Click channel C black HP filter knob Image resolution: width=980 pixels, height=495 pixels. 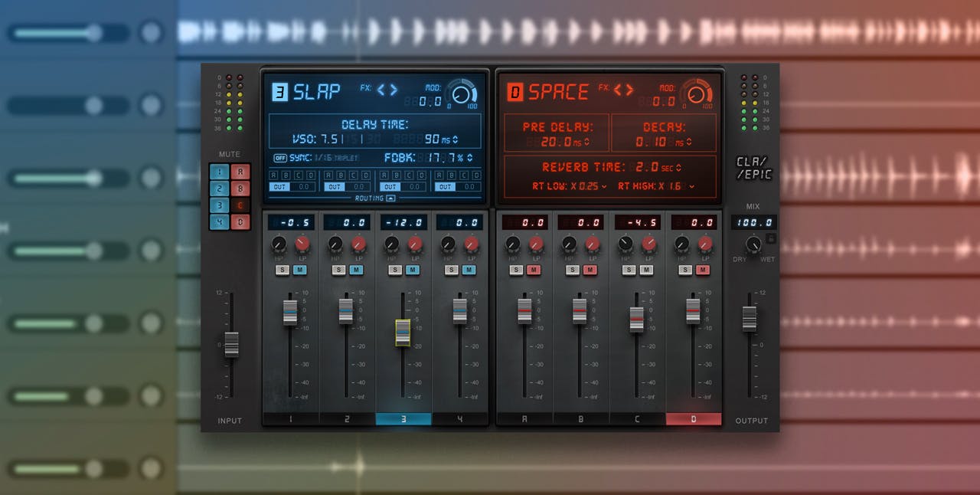[x=626, y=245]
